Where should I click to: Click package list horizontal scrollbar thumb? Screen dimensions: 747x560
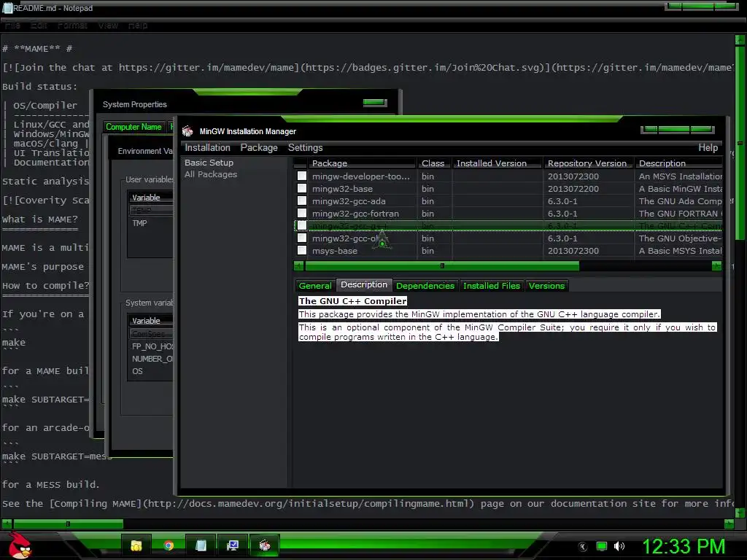tap(442, 265)
